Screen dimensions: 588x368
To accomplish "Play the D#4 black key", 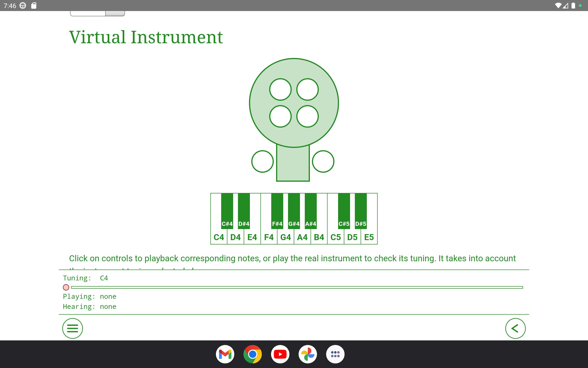I will pyautogui.click(x=244, y=211).
